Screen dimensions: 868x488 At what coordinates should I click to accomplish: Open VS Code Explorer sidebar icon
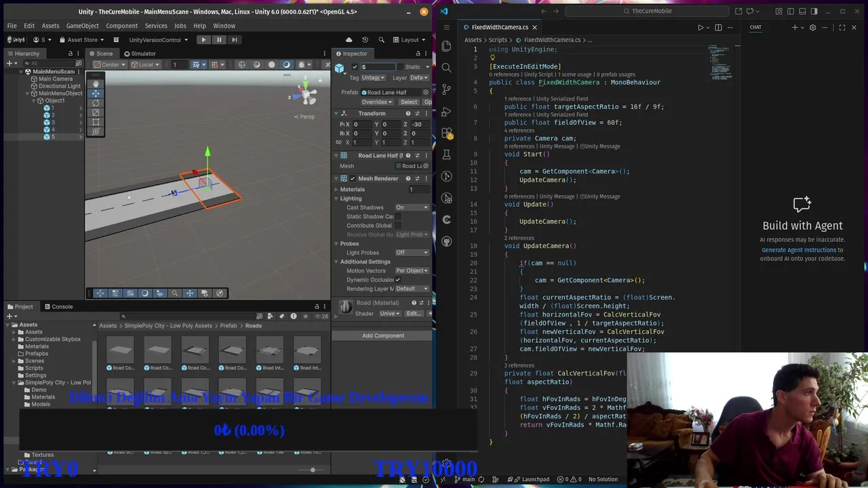[446, 46]
